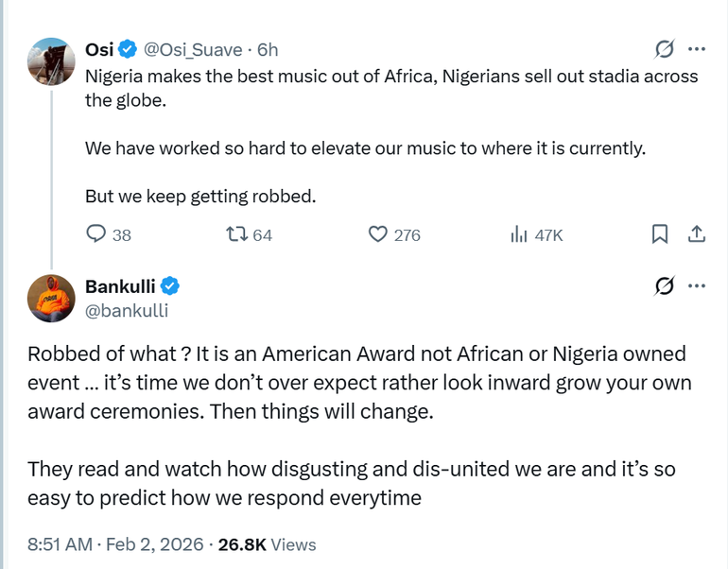Click share icon on Osi's tweet

tap(696, 234)
